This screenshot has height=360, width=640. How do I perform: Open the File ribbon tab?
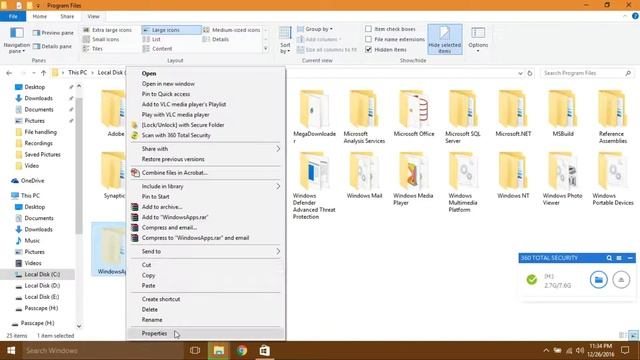click(13, 16)
